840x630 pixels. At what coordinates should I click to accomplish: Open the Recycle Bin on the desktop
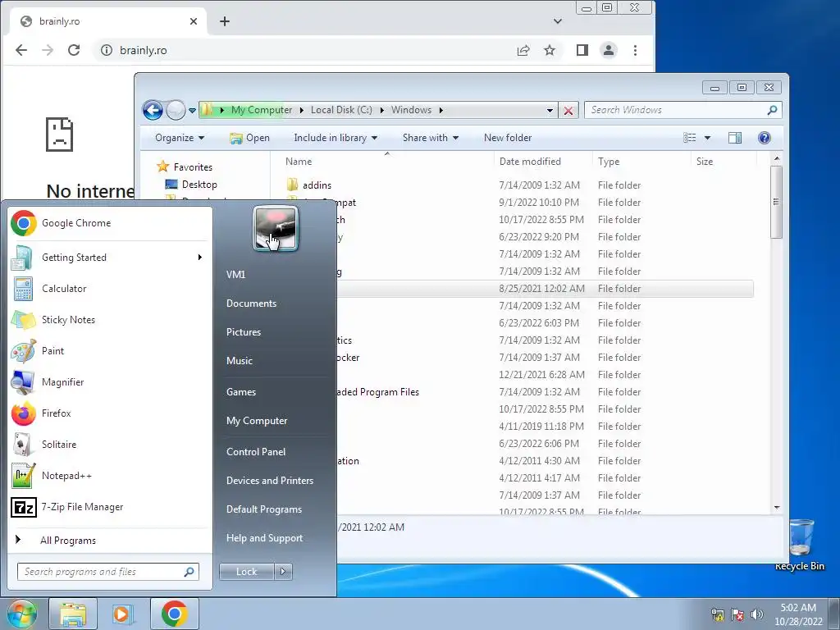800,545
